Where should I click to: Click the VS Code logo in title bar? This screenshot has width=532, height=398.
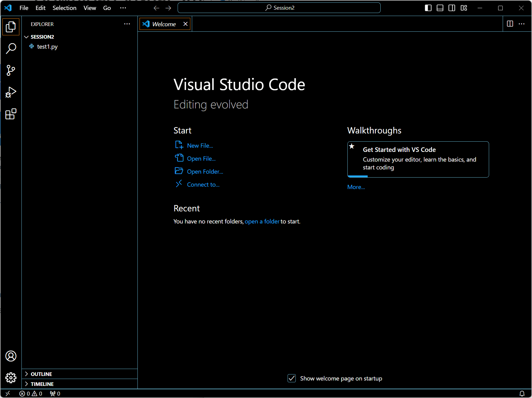[x=8, y=8]
